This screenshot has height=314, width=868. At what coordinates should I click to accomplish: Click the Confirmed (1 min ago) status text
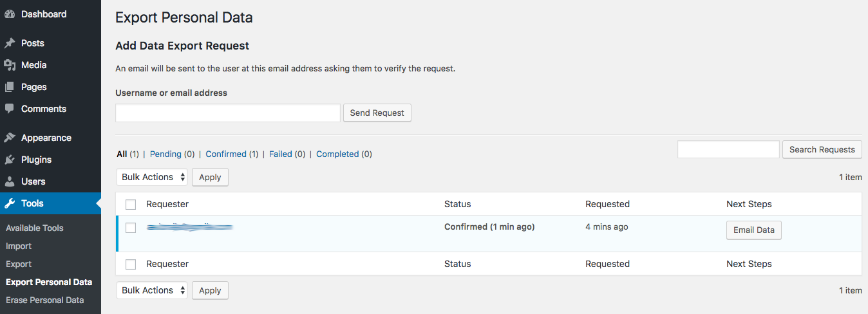(x=489, y=227)
